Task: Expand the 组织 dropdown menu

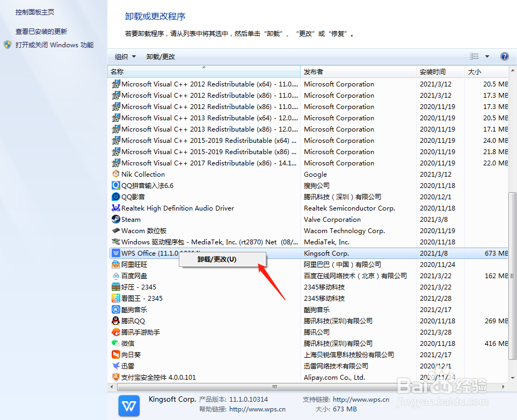Action: click(x=125, y=57)
